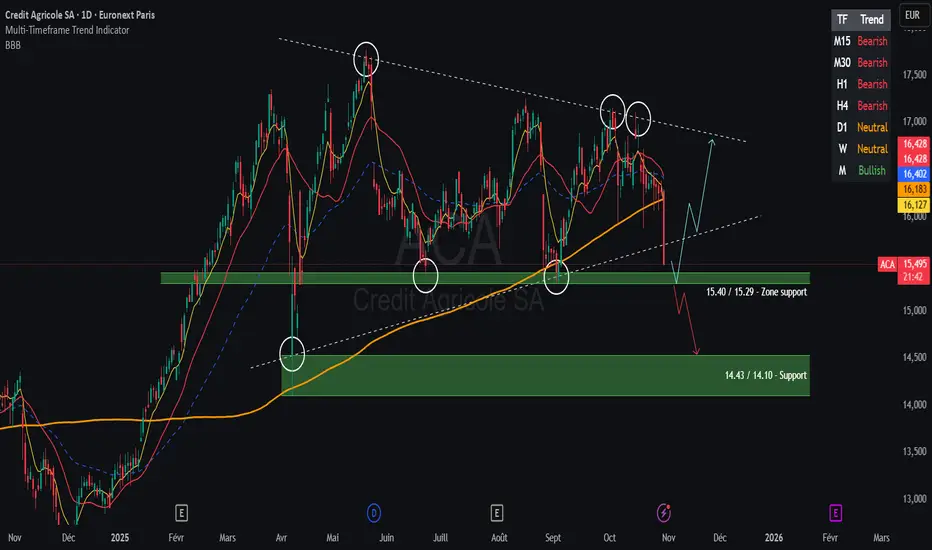Click the M Bullish row
The height and width of the screenshot is (550, 932).
861,170
